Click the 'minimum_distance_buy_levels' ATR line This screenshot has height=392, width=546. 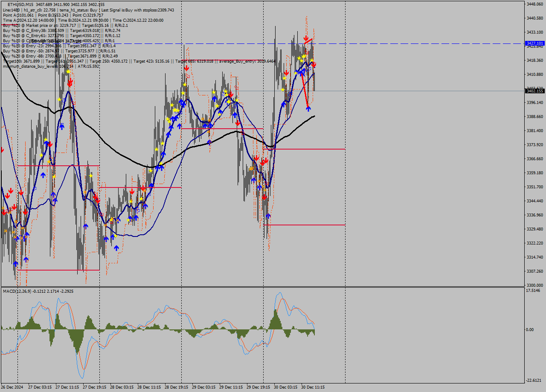click(51, 66)
